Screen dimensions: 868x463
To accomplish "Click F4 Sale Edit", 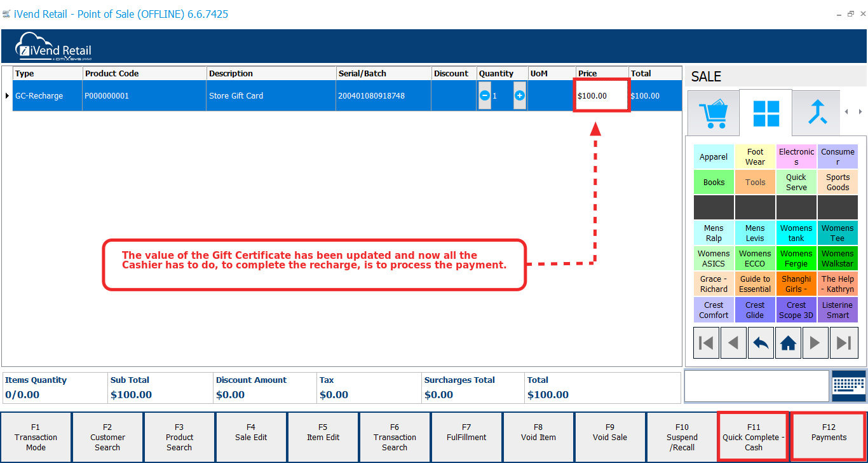I will tap(251, 437).
